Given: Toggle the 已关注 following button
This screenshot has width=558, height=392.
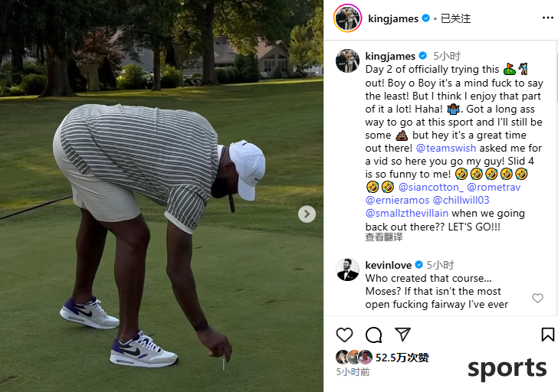Looking at the screenshot, I should point(455,18).
